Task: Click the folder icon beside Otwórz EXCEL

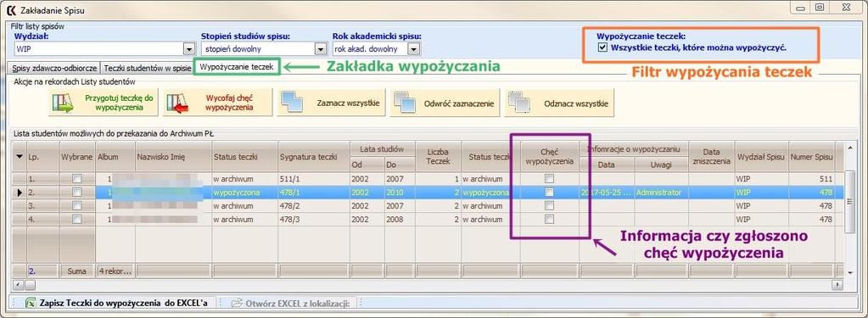Action: pyautogui.click(x=237, y=303)
